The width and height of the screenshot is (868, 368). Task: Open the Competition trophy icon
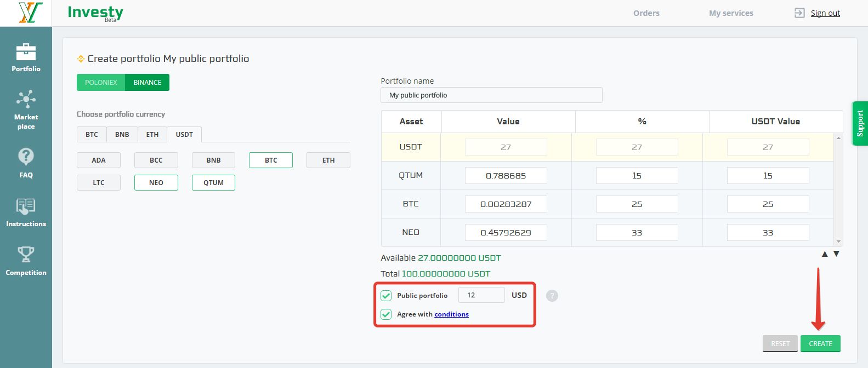pos(26,255)
